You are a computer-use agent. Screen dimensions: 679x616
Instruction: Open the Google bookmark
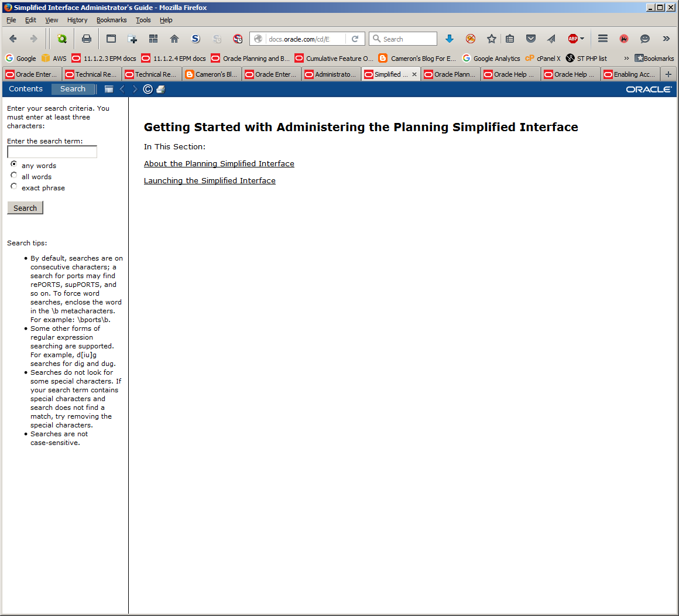pos(21,59)
